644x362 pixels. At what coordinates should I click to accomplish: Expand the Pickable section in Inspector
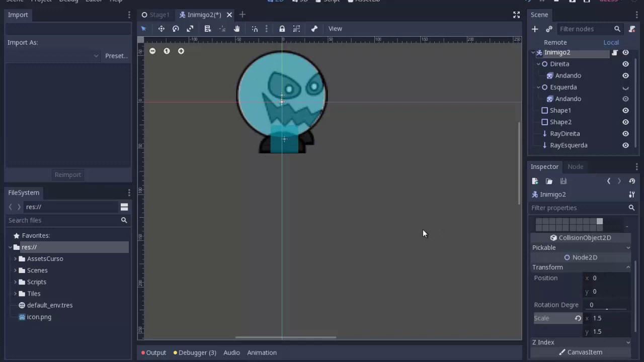[581, 247]
